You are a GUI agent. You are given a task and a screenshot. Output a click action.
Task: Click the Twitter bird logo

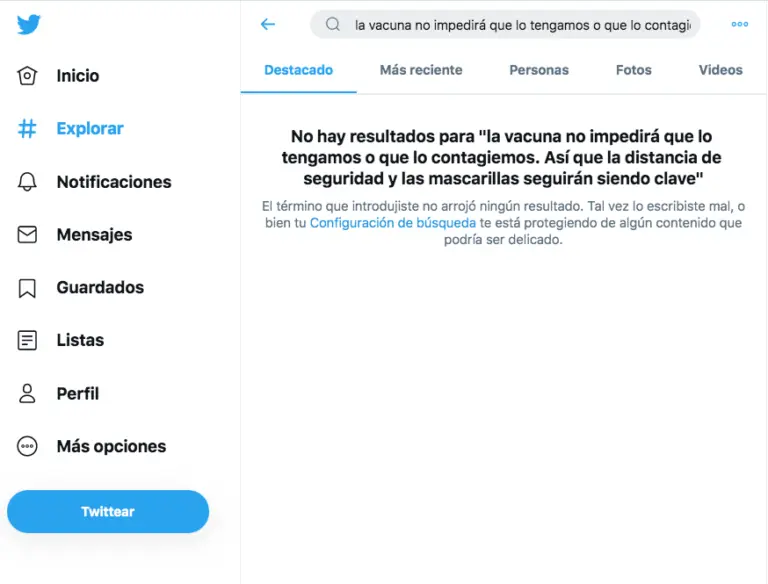pos(28,24)
